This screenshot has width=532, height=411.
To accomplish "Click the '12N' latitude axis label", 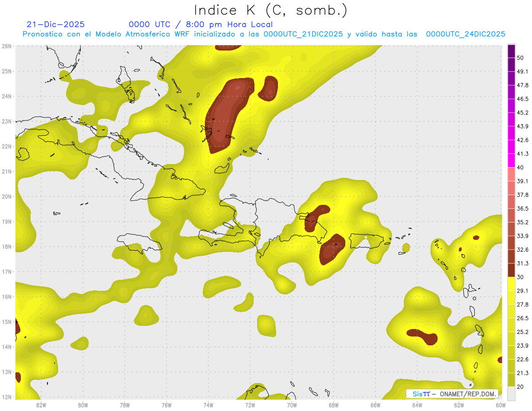I will tap(7, 397).
